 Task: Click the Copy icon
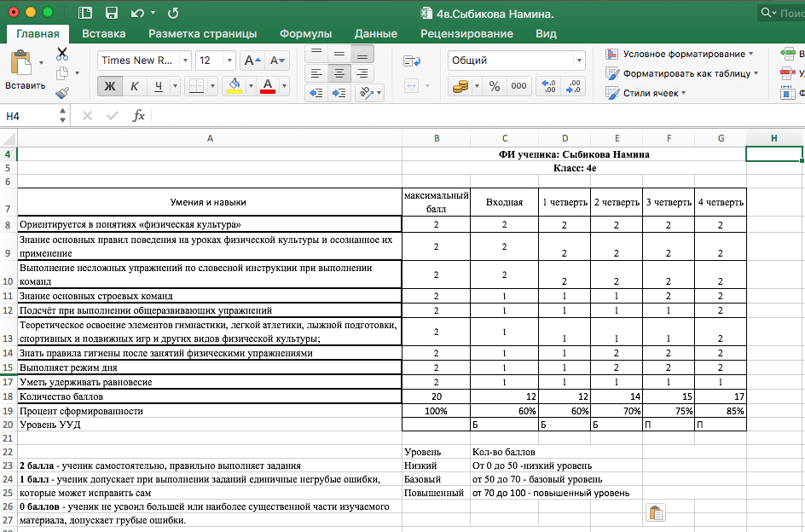point(62,73)
